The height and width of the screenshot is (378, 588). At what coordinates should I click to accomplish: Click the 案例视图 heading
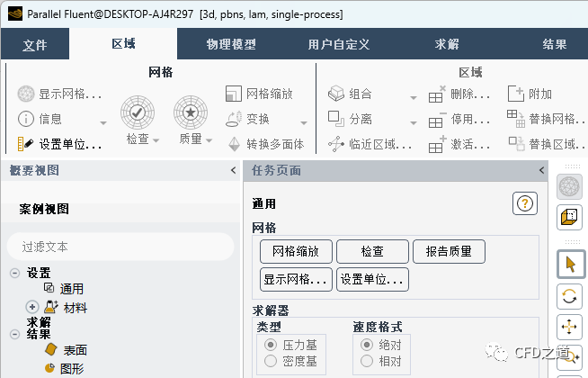(44, 209)
